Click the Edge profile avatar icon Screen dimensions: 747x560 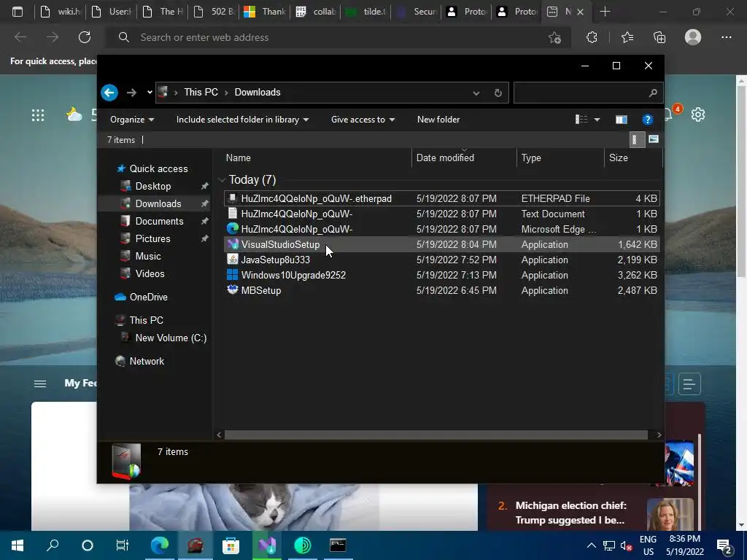[693, 37]
